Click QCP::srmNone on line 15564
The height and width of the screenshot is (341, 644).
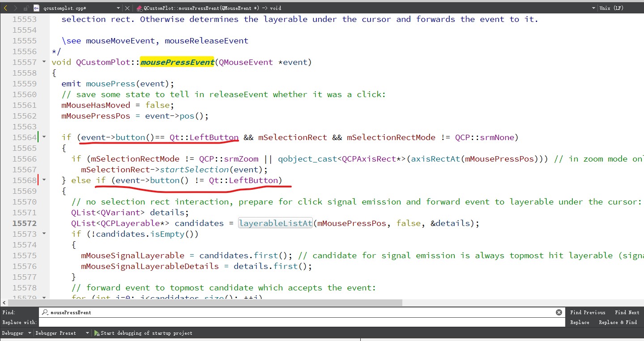click(484, 137)
